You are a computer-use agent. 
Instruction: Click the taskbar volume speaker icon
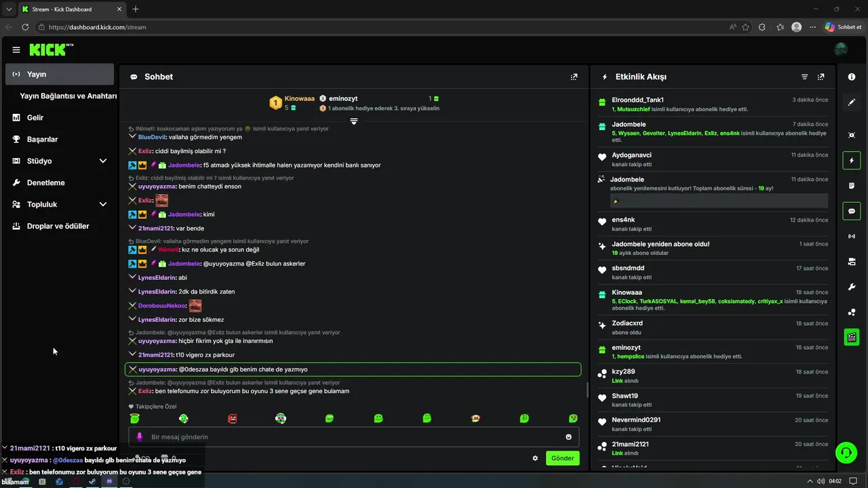coord(821,481)
